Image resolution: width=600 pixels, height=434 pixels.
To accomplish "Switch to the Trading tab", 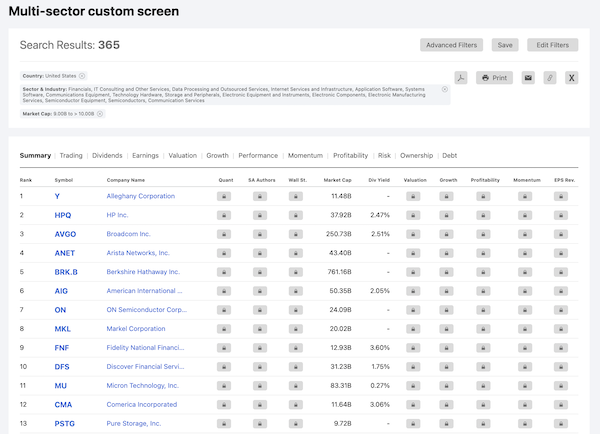I will click(x=71, y=155).
